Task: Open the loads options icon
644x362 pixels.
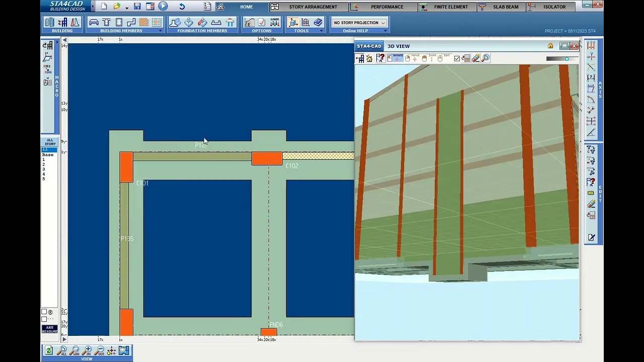Action: tap(275, 23)
